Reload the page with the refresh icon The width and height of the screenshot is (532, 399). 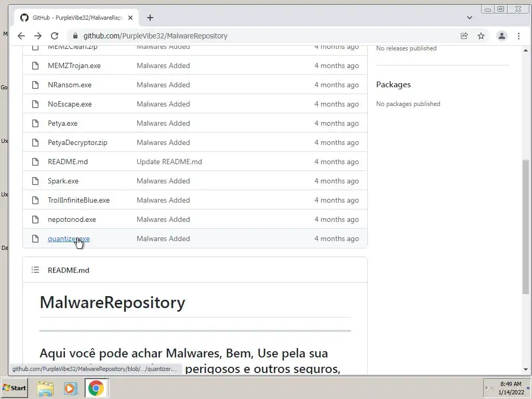pos(55,36)
